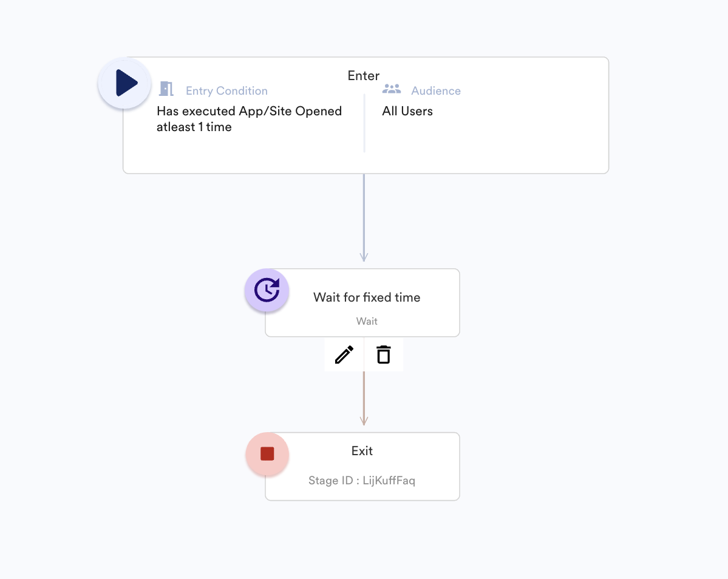Click the 'Stage ID : LijKuffFaq' text
Image resolution: width=728 pixels, height=579 pixels.
pyautogui.click(x=362, y=481)
